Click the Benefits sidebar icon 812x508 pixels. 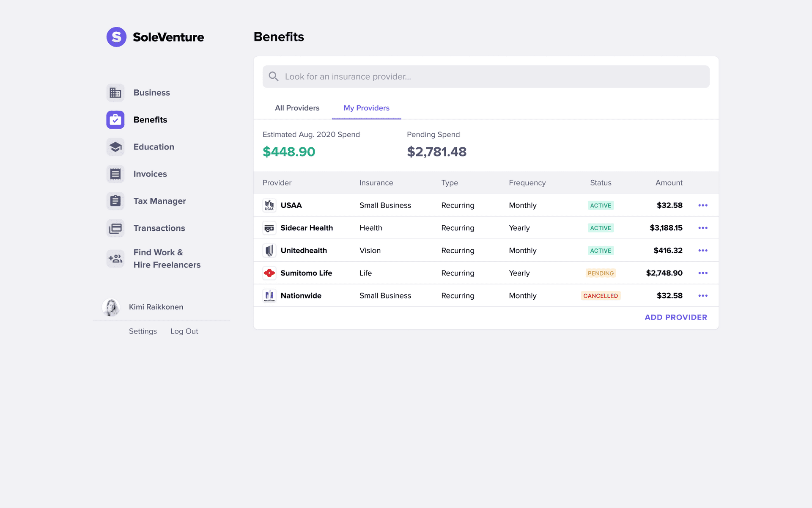click(x=115, y=119)
